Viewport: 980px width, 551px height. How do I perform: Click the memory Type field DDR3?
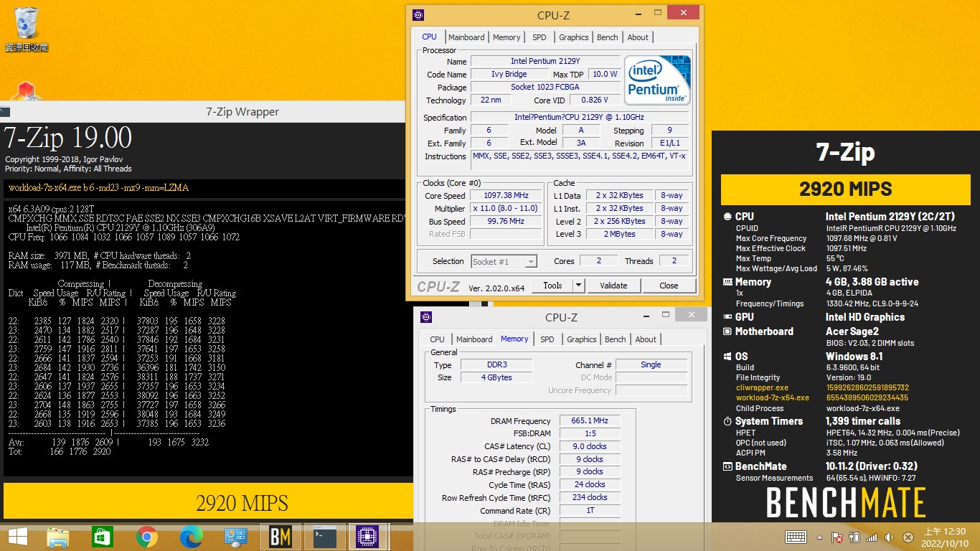pos(496,365)
